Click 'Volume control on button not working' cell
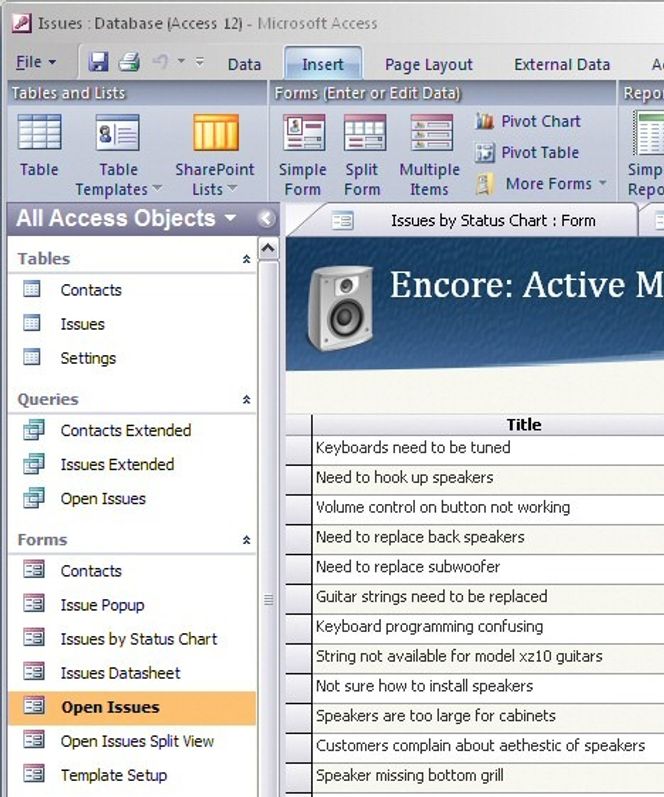664x797 pixels. click(x=488, y=508)
